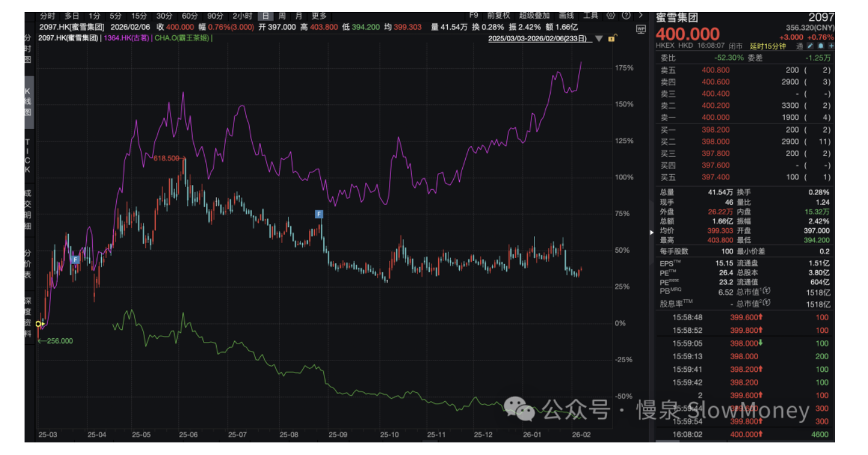Click the CHA.O(霸王茶姬) overlay legend
The width and height of the screenshot is (868, 455).
pyautogui.click(x=181, y=38)
